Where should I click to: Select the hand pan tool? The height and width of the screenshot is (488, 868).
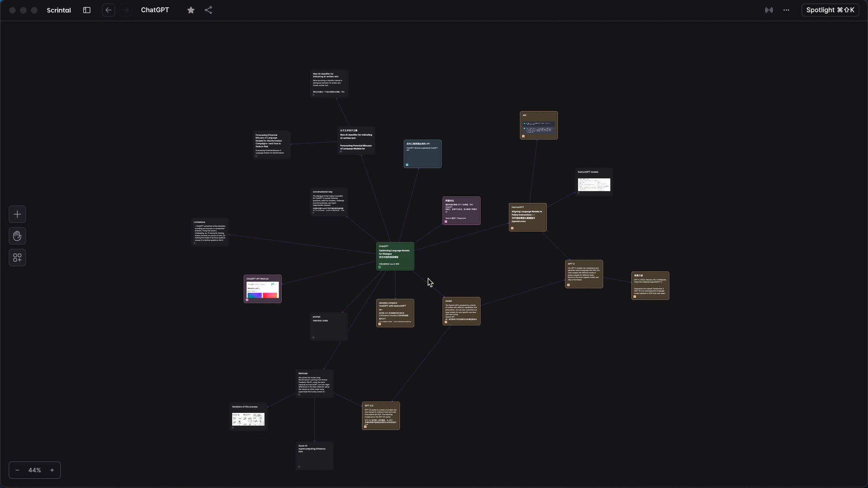[17, 236]
